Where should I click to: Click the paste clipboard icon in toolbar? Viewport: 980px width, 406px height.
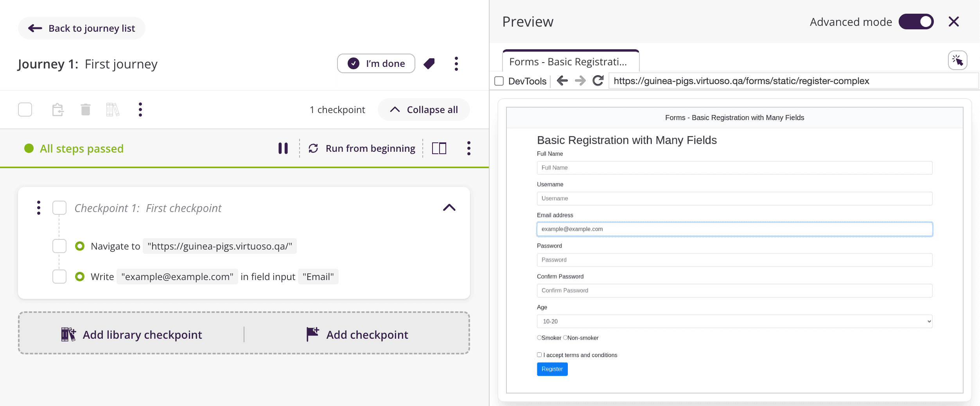coord(58,110)
